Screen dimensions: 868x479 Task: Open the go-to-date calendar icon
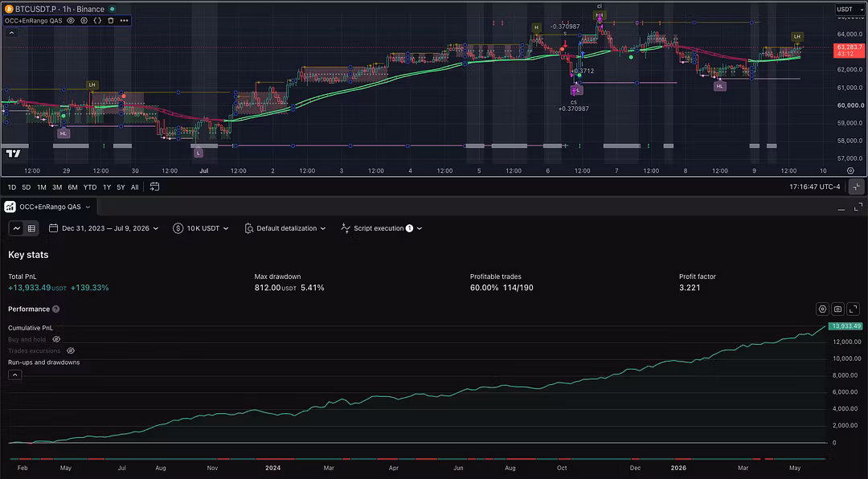(154, 186)
